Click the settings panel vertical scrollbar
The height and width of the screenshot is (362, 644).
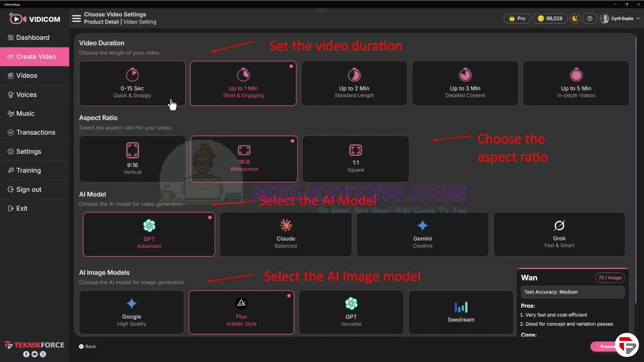click(636, 169)
